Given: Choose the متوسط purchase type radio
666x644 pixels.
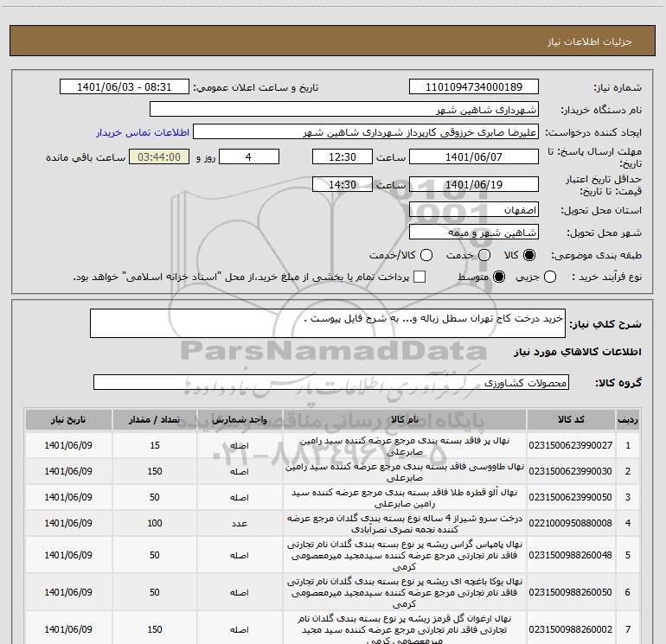Looking at the screenshot, I should coord(499,277).
